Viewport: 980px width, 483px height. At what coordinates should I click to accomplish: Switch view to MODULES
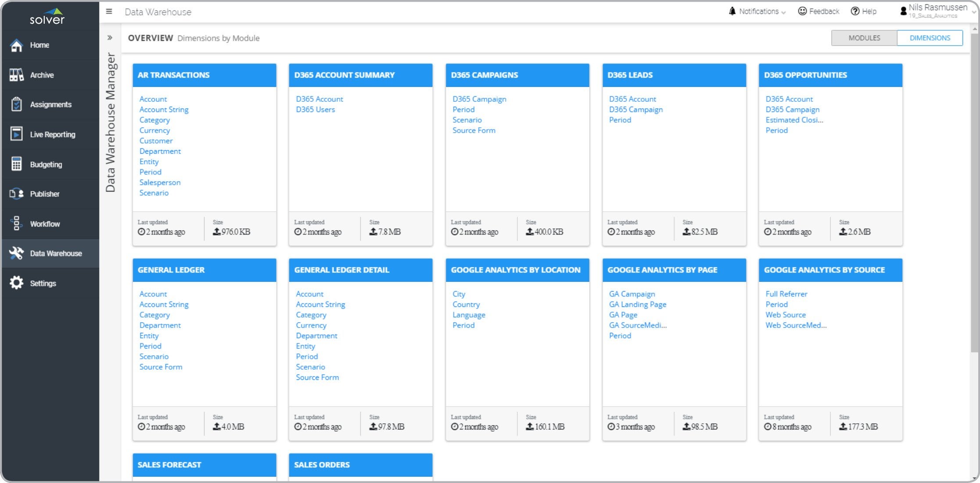(x=864, y=38)
